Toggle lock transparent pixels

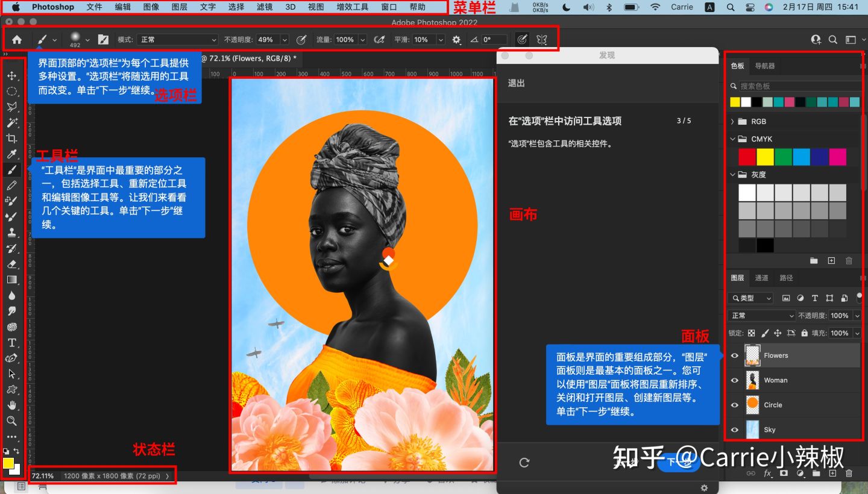(x=751, y=333)
